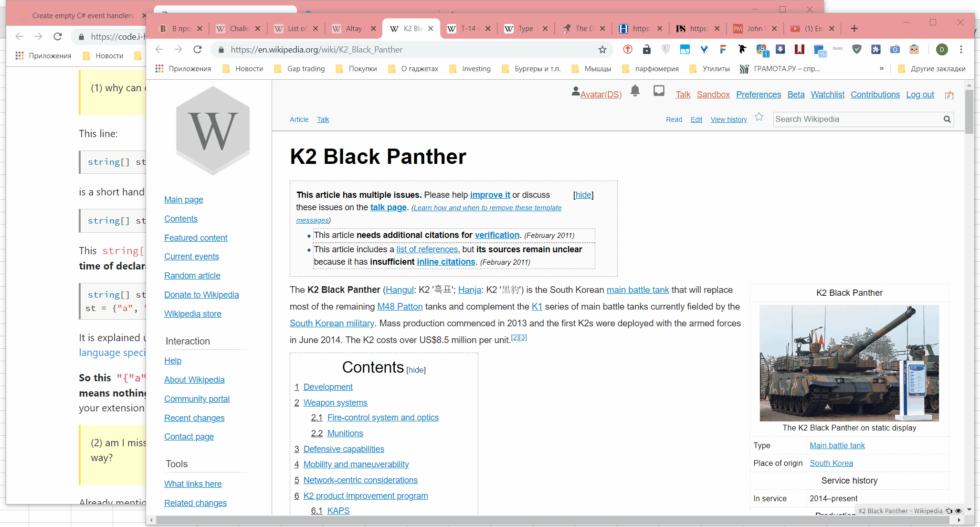Open the Edit link for the article
This screenshot has width=980, height=527.
[696, 119]
